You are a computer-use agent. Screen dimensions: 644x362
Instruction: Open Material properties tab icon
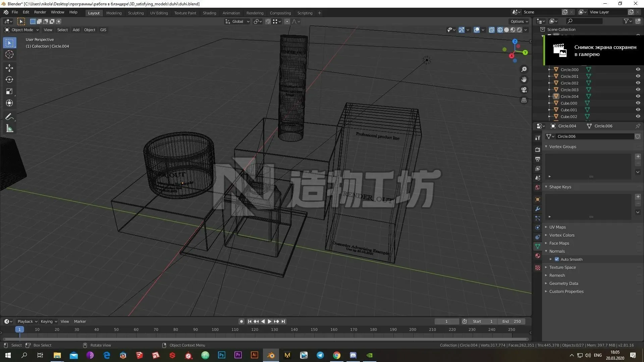tap(538, 256)
